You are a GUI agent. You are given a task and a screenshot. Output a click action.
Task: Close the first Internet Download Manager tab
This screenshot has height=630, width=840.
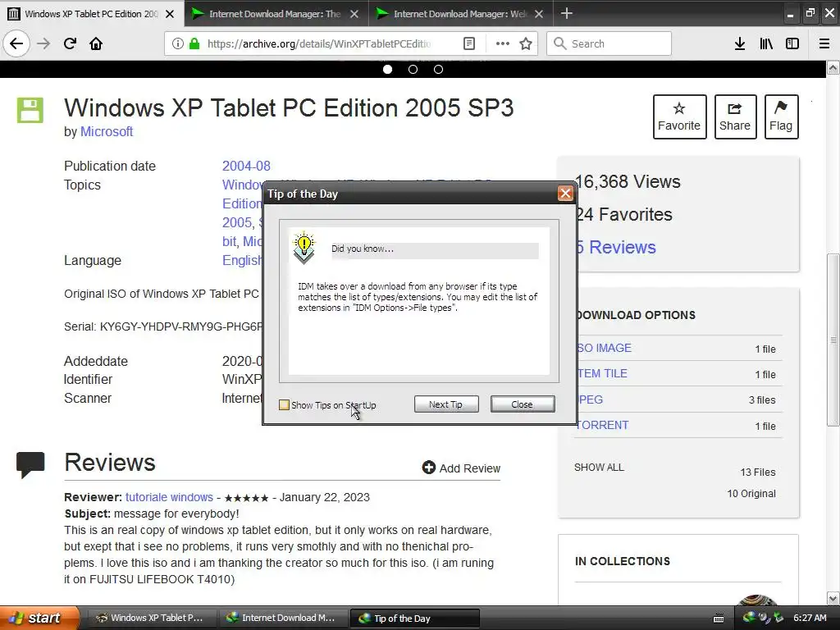pos(354,14)
